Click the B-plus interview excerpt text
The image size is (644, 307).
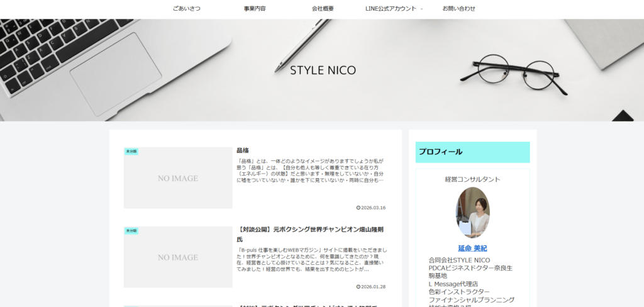tap(311, 259)
